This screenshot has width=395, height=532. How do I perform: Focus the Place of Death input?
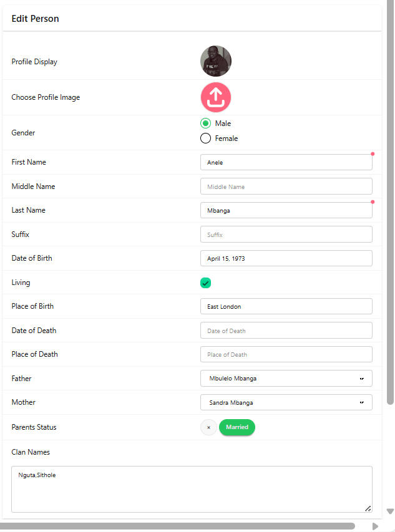(x=286, y=354)
